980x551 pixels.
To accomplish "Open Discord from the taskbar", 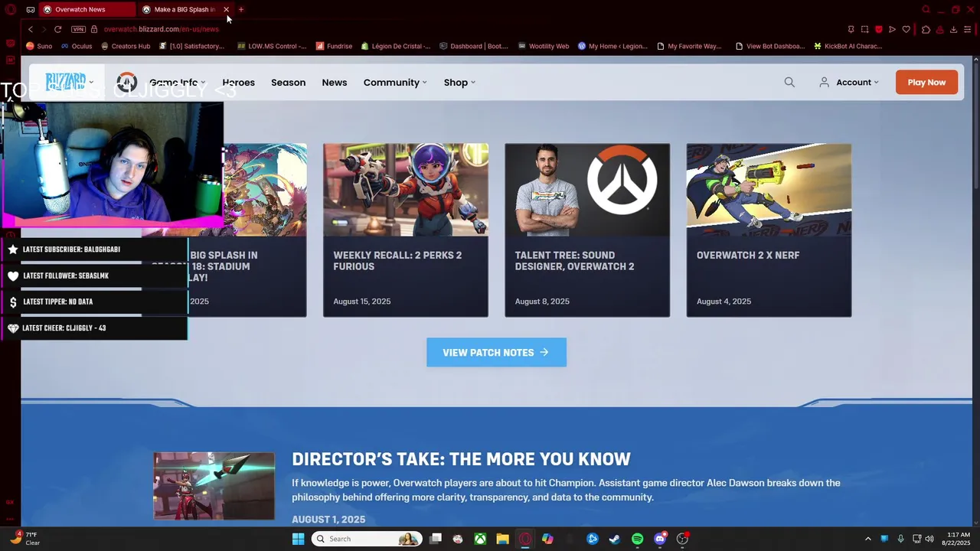I will coord(660,539).
